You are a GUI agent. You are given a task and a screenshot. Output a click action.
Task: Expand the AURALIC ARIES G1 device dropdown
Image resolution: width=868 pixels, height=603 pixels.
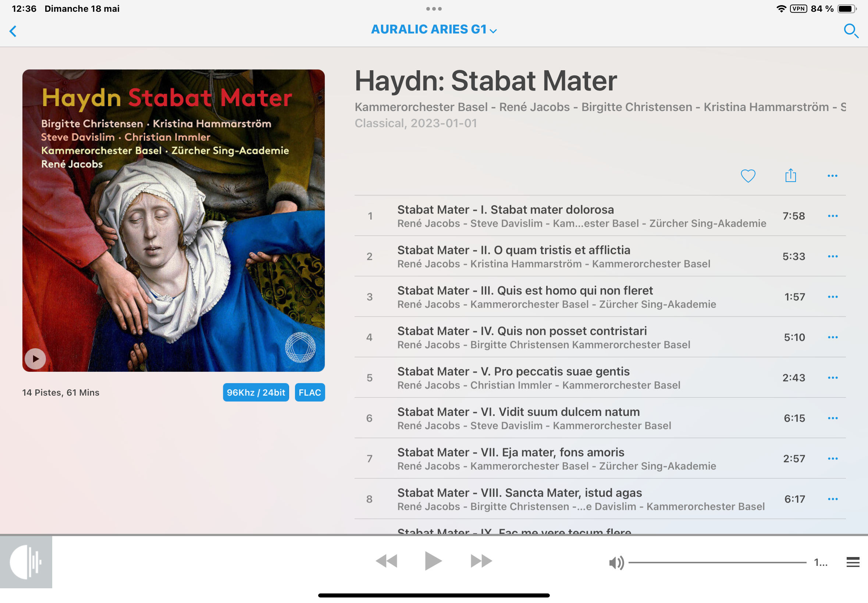(x=434, y=29)
